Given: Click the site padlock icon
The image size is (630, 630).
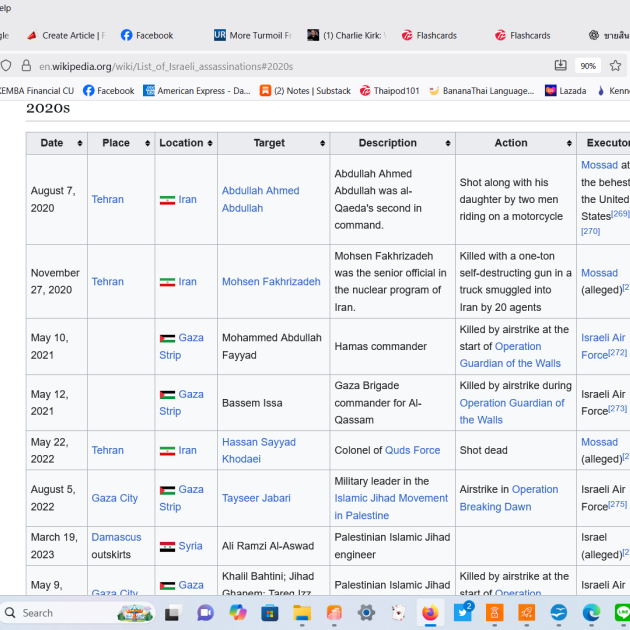Looking at the screenshot, I should pyautogui.click(x=26, y=66).
